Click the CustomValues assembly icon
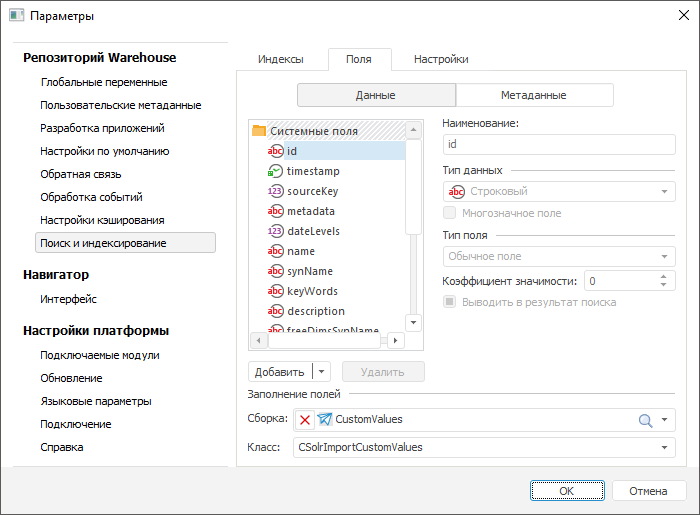 [324, 420]
